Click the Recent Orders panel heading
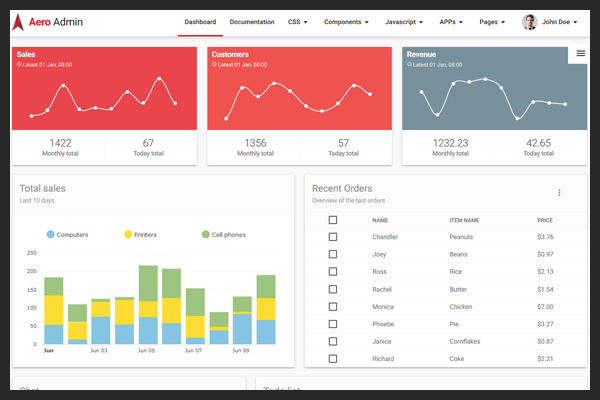 point(342,188)
